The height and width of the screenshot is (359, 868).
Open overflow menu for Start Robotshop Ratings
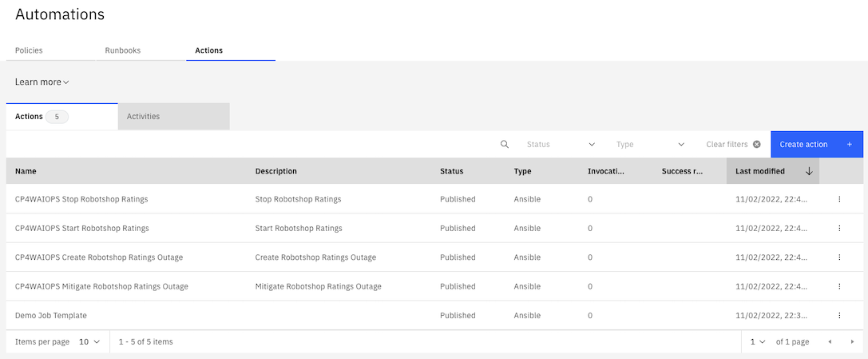(x=839, y=228)
